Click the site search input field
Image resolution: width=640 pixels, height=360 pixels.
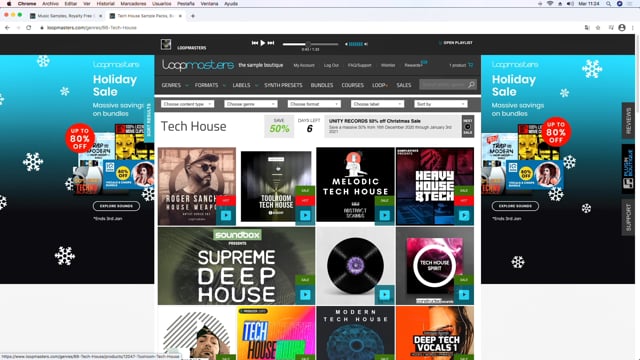point(443,85)
